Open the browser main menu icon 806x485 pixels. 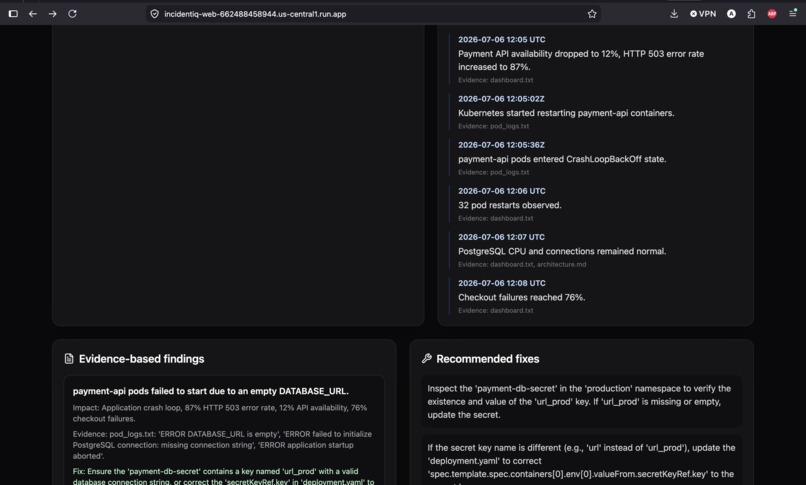click(x=793, y=13)
